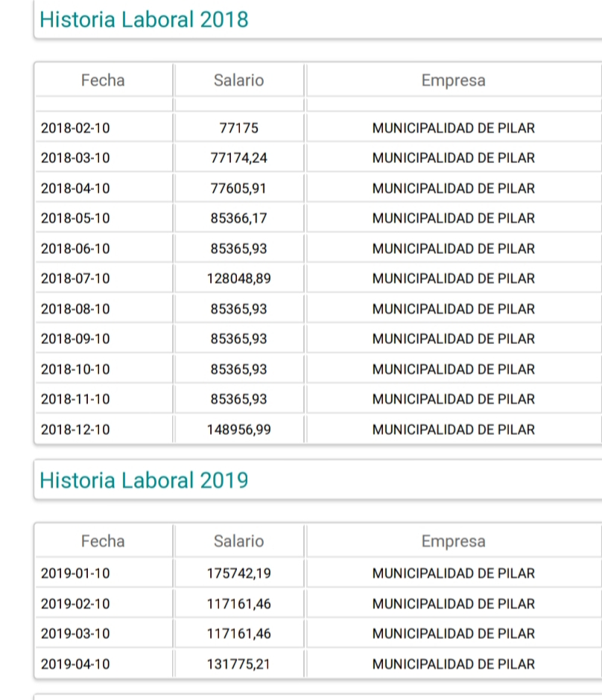Select the salary value 77174,24
The width and height of the screenshot is (602, 700).
[238, 158]
